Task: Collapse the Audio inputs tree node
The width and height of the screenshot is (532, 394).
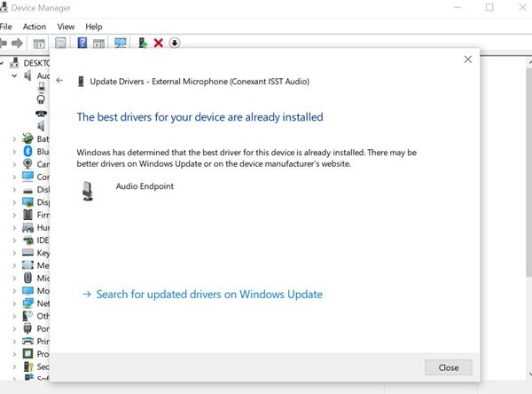Action: pos(14,75)
